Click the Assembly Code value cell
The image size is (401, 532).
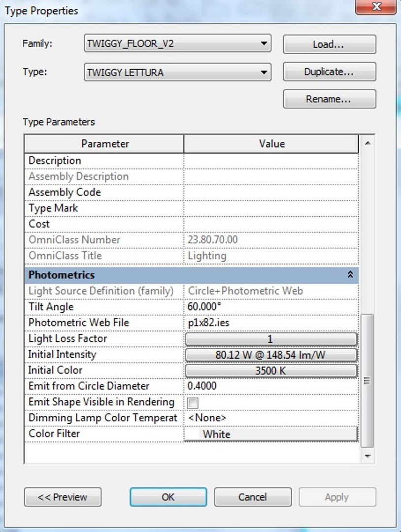(x=271, y=193)
